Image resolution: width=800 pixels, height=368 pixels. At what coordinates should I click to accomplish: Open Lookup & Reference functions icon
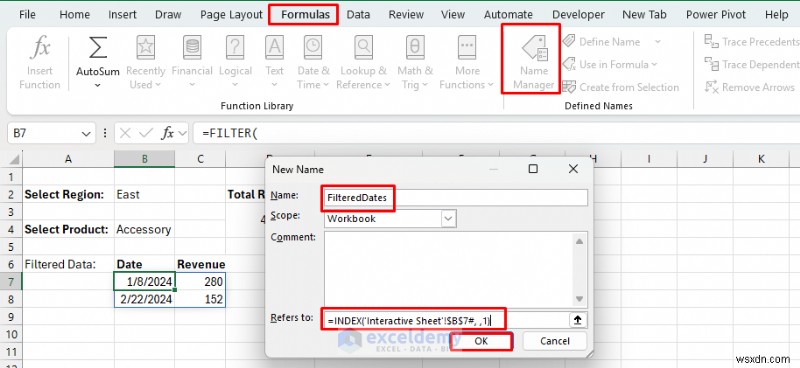(364, 48)
